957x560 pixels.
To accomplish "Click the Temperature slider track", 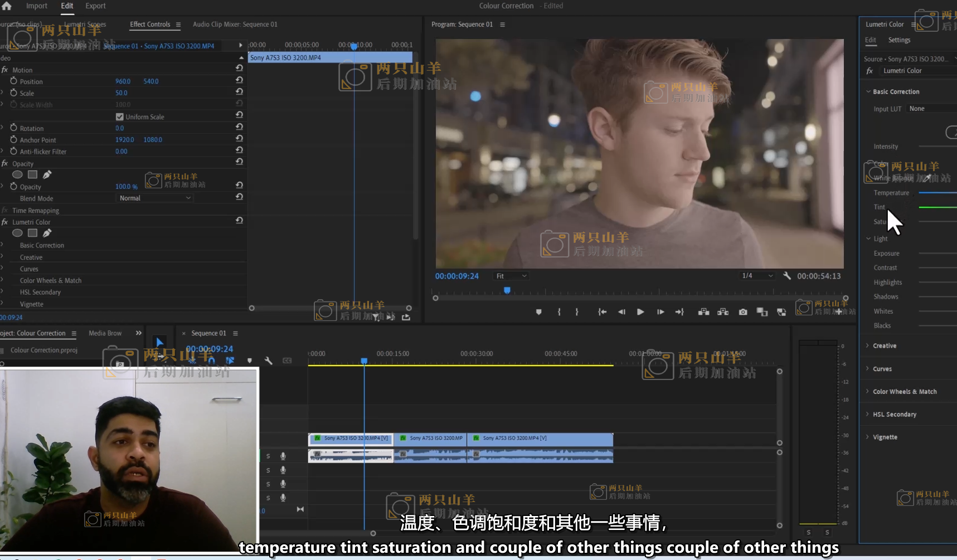I will click(937, 193).
